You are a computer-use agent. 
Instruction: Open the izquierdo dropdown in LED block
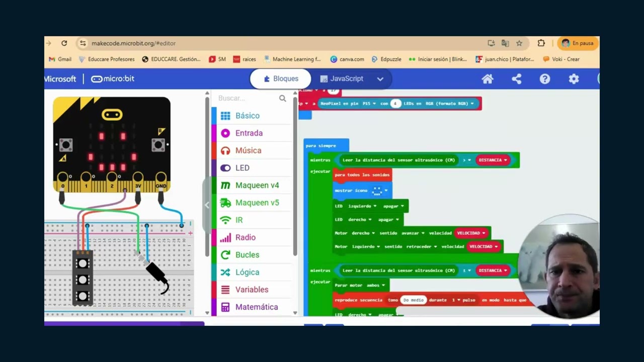(362, 206)
